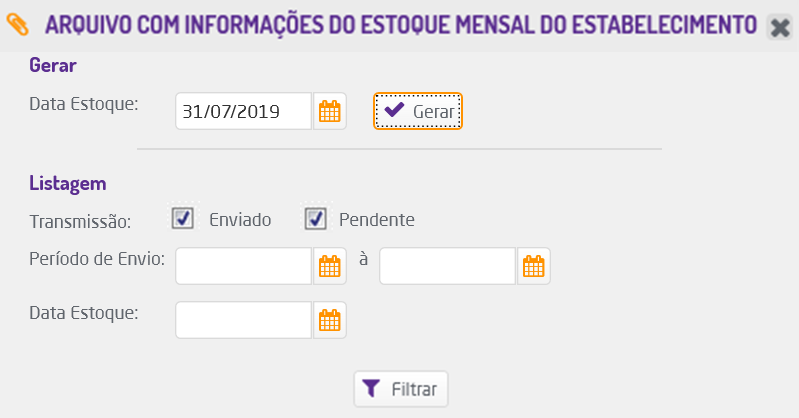Screen dimensions: 799x418
Task: Open calendar picker beside the 31/07/2019 date
Action: click(x=330, y=111)
